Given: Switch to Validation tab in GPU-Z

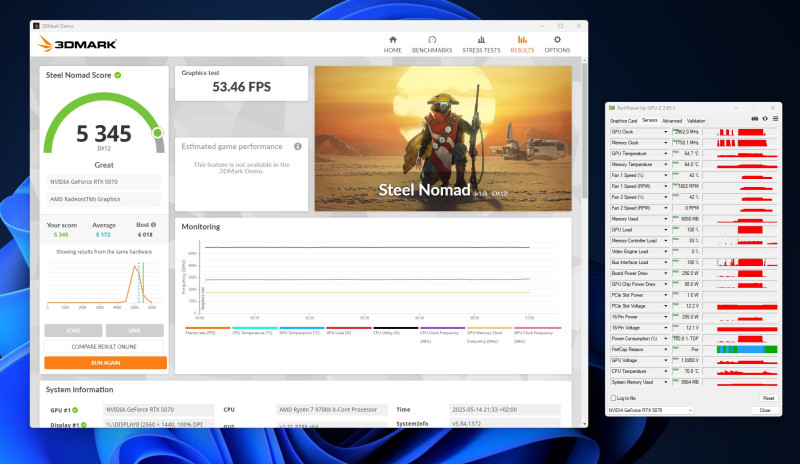Looking at the screenshot, I should pyautogui.click(x=696, y=121).
